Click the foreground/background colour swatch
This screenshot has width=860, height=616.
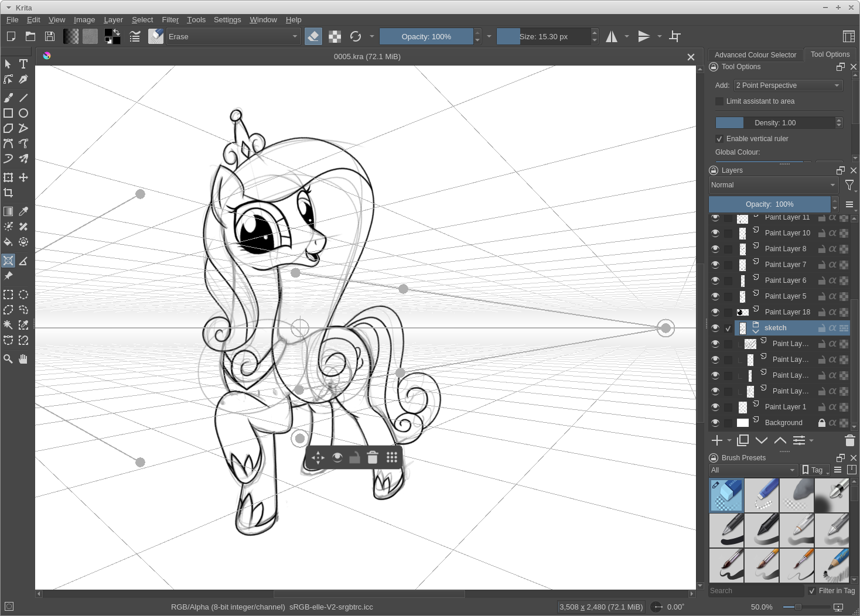pos(112,36)
